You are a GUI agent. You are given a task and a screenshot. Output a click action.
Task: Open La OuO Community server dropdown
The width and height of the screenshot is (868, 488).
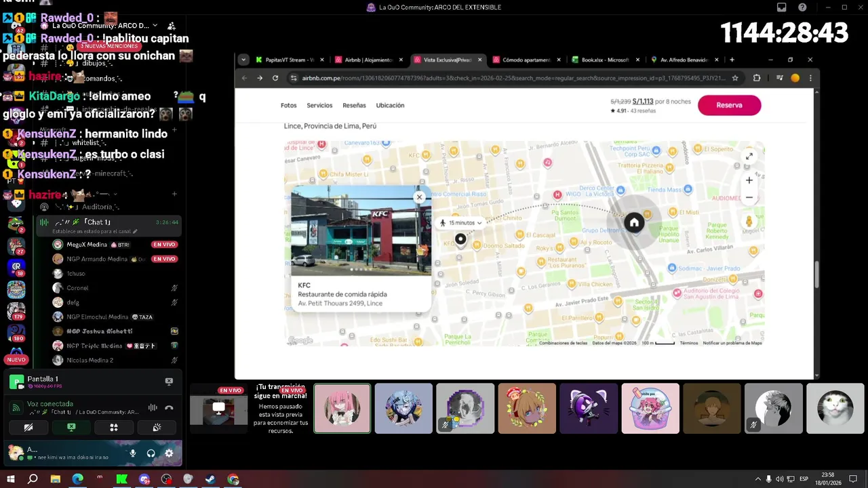pos(105,26)
